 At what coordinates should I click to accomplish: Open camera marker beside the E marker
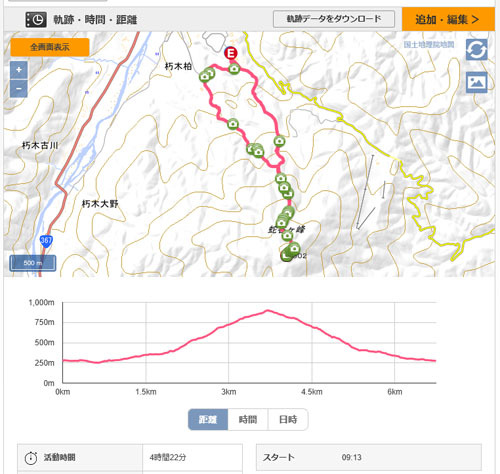[x=234, y=69]
